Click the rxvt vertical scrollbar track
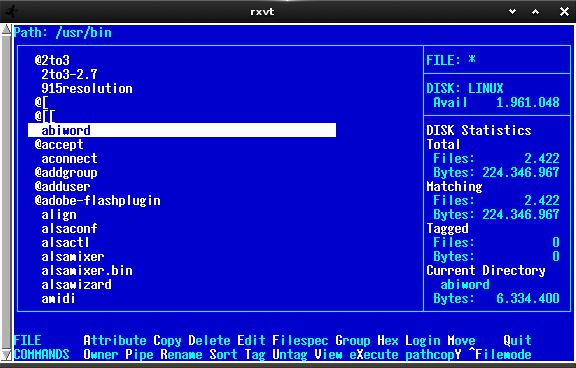The height and width of the screenshot is (368, 576). coord(6,192)
